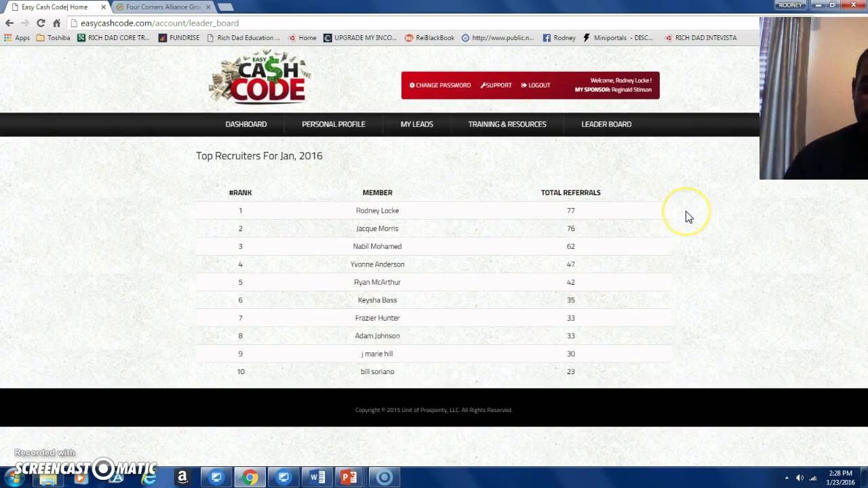Select member name Ryan McArthur
868x488 pixels.
click(x=378, y=282)
